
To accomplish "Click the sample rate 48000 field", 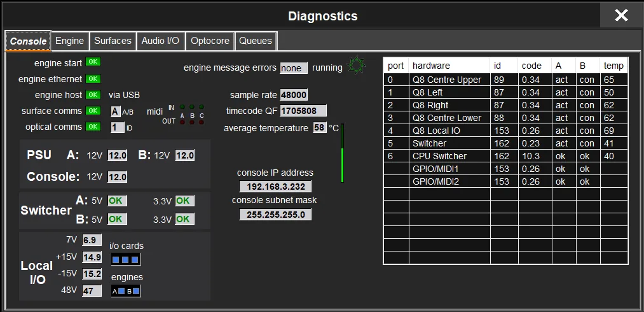I will [x=294, y=95].
